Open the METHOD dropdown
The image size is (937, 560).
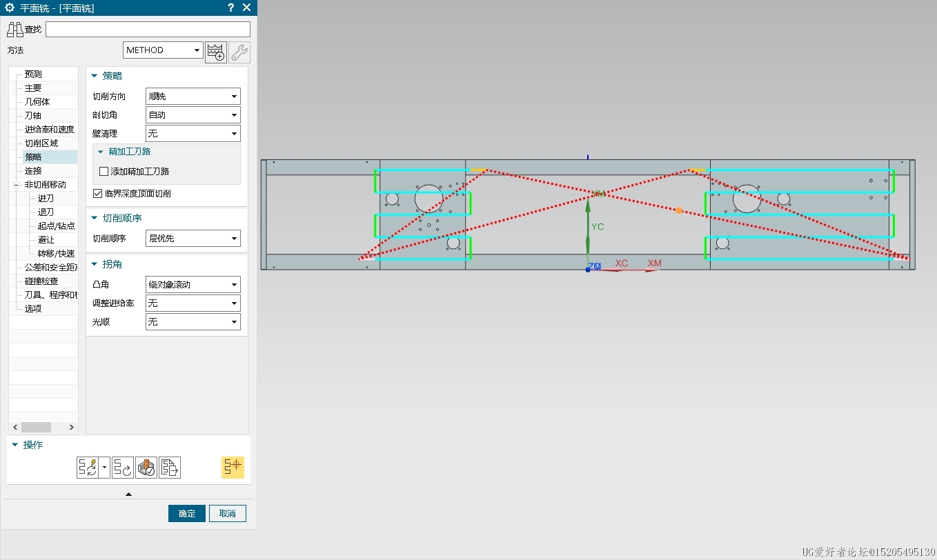pyautogui.click(x=164, y=50)
